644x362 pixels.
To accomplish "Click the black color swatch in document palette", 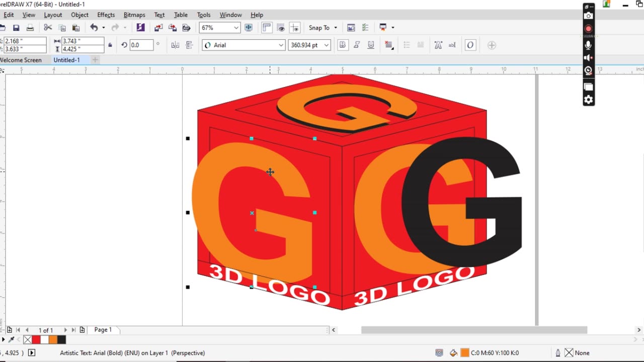I will [x=61, y=340].
